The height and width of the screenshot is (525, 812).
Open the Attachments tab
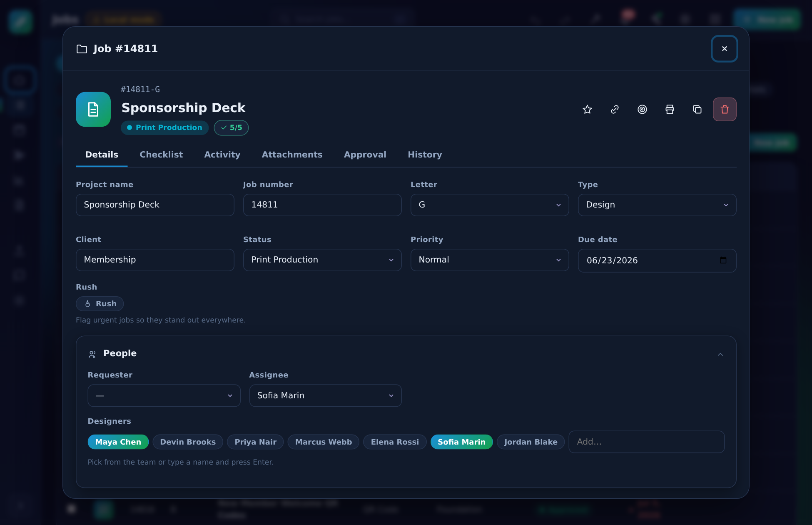292,155
